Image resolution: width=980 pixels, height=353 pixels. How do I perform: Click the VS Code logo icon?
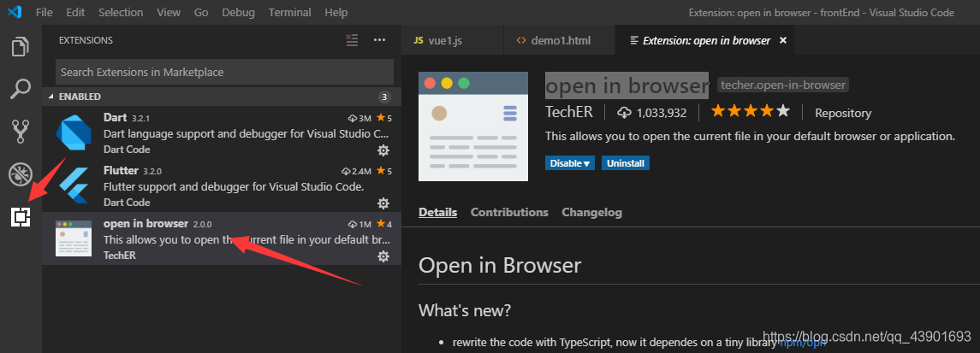click(15, 12)
